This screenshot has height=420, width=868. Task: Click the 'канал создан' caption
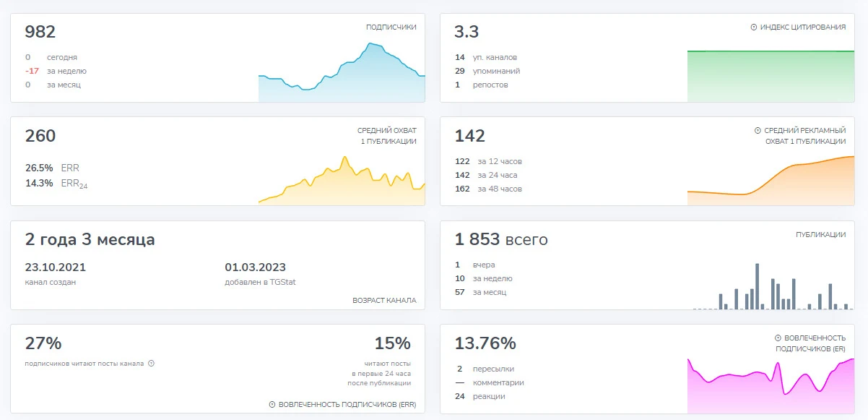(x=50, y=282)
